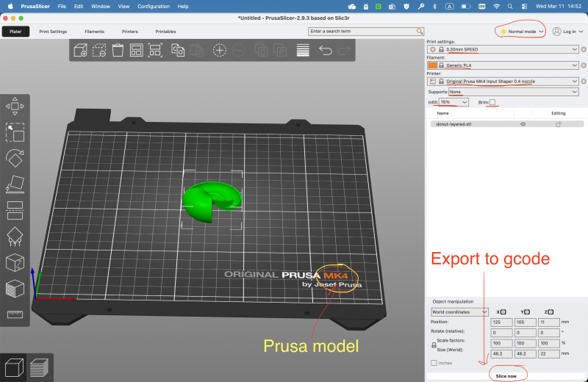Viewport: 588px width, 382px height.
Task: Open the variable layer height tool
Action: 303,50
